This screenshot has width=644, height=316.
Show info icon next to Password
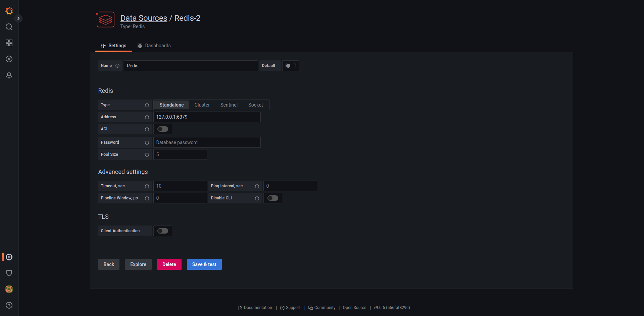(147, 143)
